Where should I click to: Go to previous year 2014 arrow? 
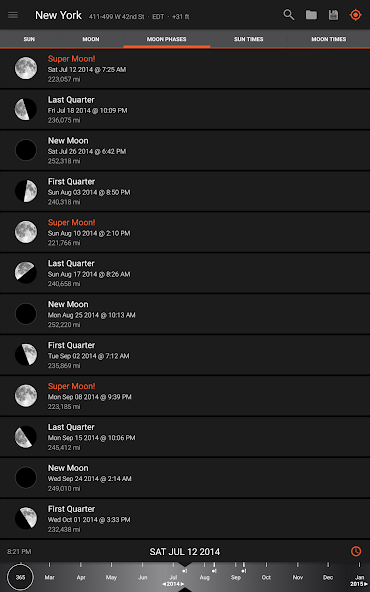(x=165, y=584)
